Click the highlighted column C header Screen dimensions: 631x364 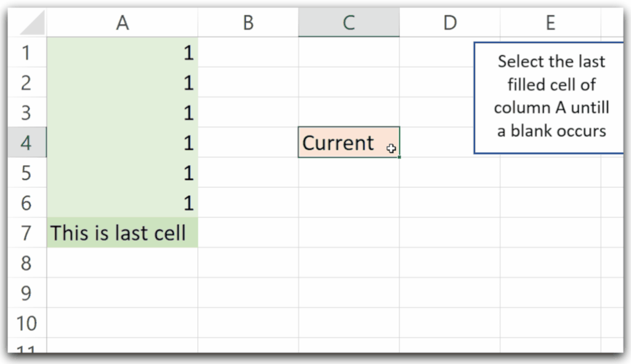click(349, 23)
